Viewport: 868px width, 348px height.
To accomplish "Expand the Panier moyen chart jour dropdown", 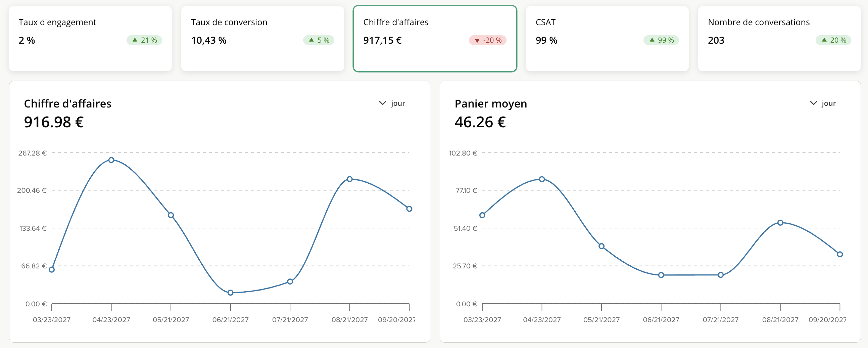I will [822, 103].
